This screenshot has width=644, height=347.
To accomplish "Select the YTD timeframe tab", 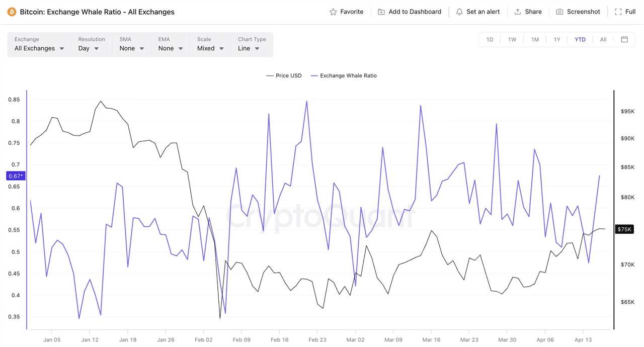I will (x=580, y=39).
